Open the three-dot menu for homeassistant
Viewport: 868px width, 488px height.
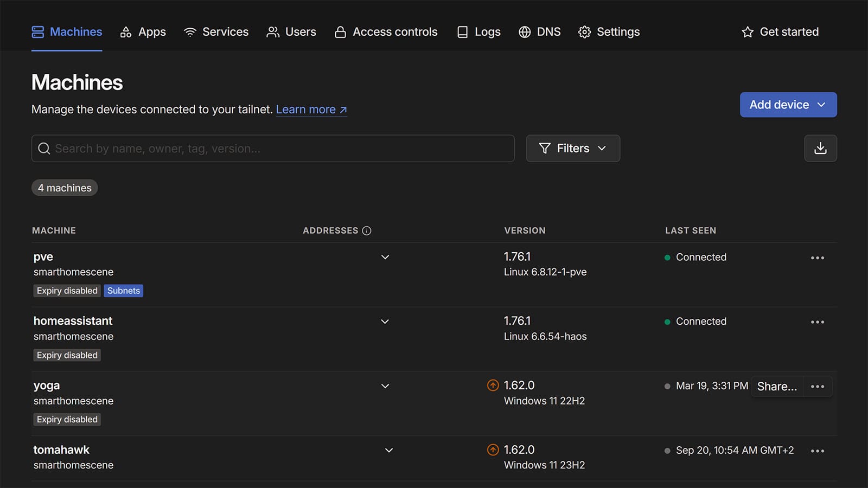pyautogui.click(x=817, y=322)
